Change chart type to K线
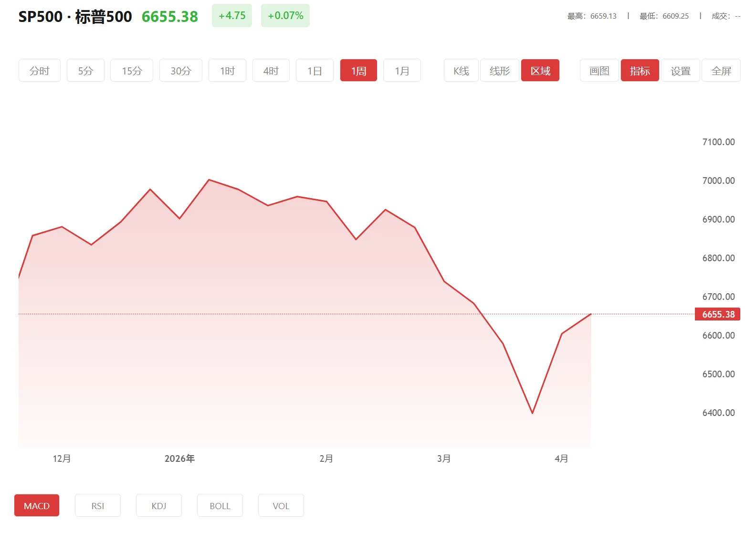The width and height of the screenshot is (756, 533). 461,71
